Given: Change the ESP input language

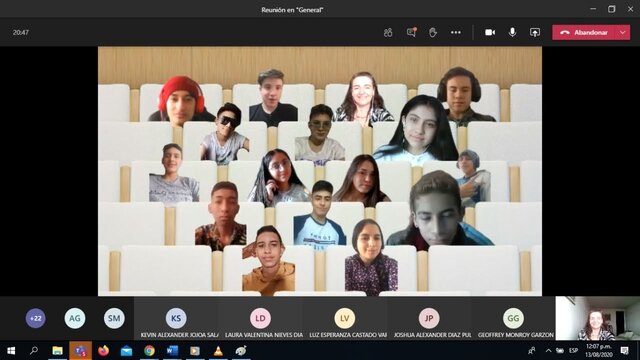Looking at the screenshot, I should [x=573, y=351].
